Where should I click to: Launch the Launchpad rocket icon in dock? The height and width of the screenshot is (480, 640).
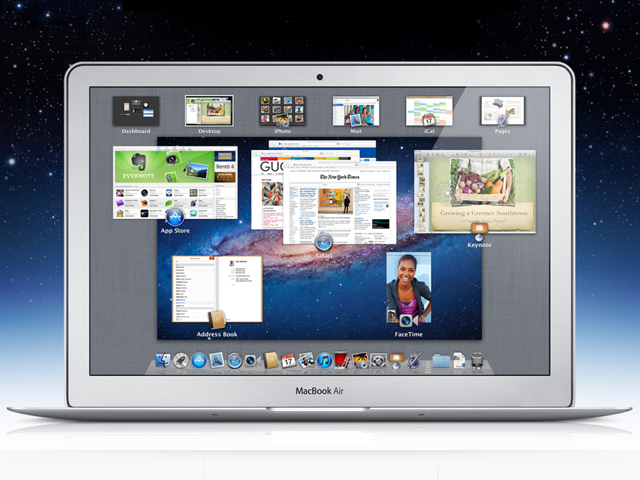pyautogui.click(x=181, y=360)
